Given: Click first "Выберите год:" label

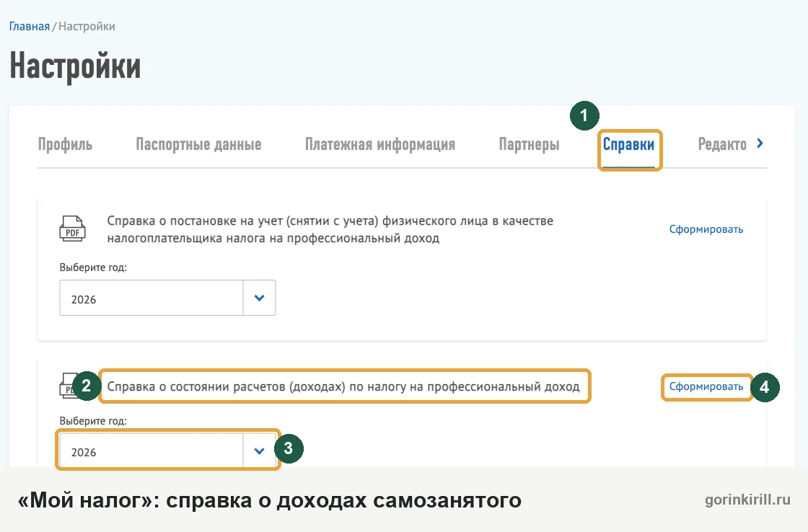Looking at the screenshot, I should pyautogui.click(x=93, y=268).
